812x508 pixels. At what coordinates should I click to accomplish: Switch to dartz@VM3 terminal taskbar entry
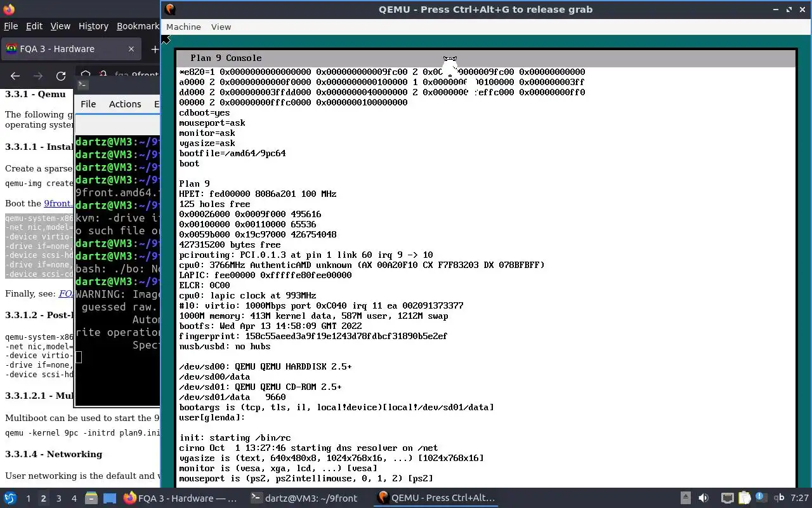coord(306,498)
